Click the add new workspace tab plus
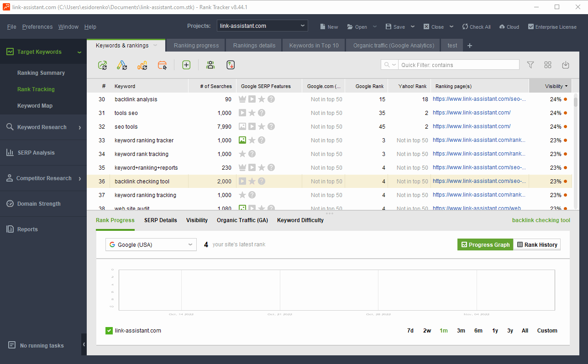Image resolution: width=588 pixels, height=364 pixels. point(470,46)
